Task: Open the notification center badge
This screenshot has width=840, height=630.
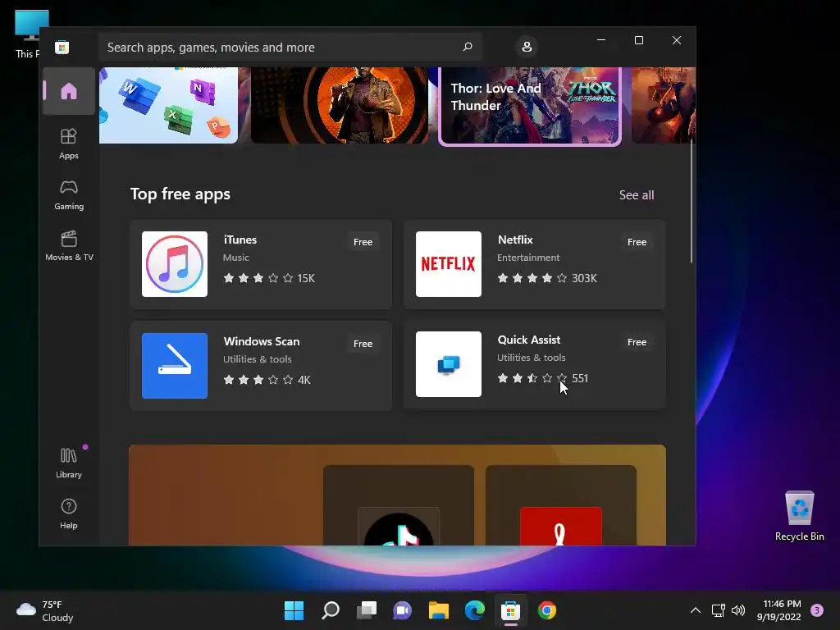Action: (817, 610)
